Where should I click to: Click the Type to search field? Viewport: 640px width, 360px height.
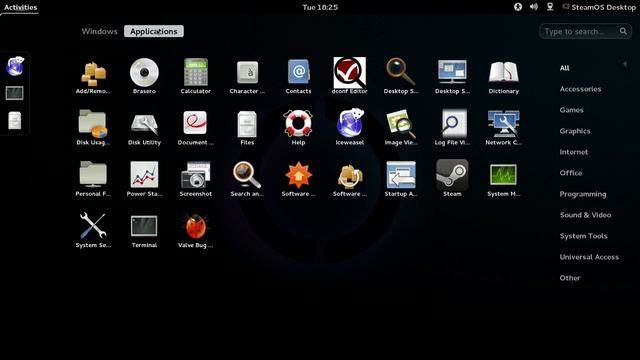(x=585, y=31)
